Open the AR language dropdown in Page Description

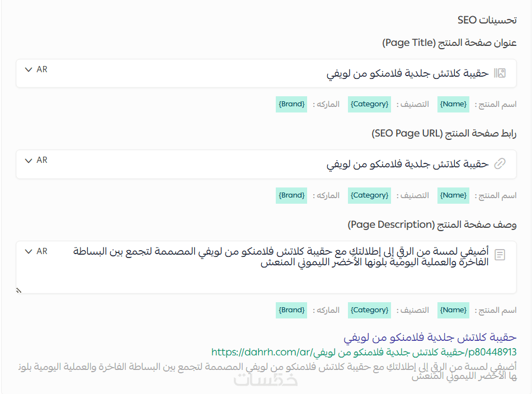coord(36,251)
